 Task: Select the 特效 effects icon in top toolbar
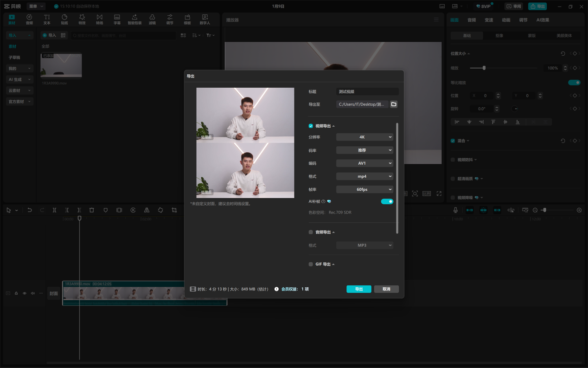pos(82,19)
